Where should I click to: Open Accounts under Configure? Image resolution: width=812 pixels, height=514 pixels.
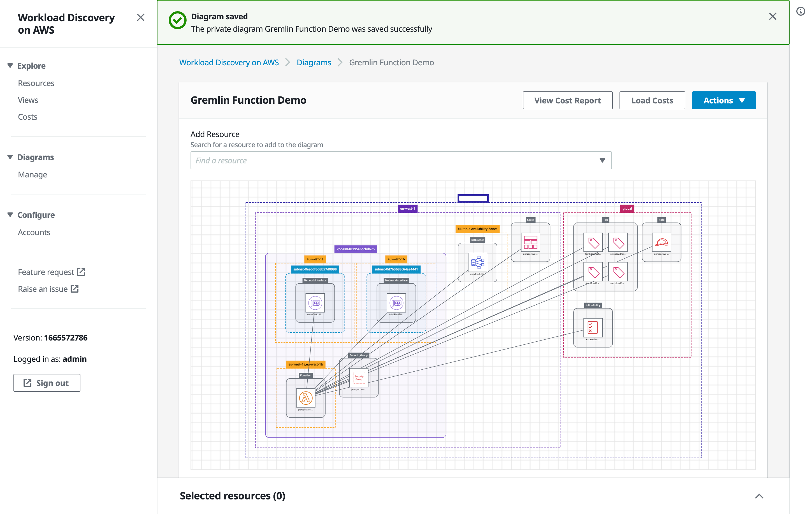point(34,232)
